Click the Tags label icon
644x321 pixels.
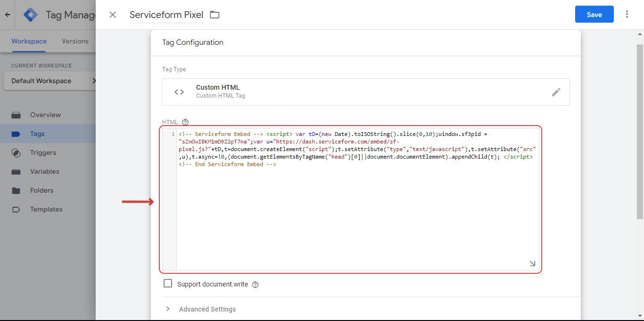pyautogui.click(x=16, y=134)
